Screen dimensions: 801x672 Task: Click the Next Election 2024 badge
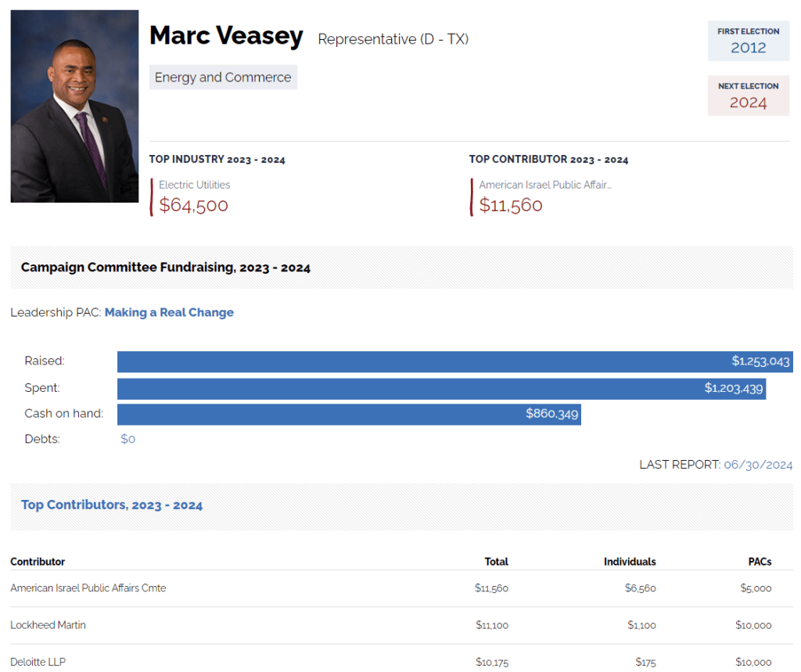point(748,95)
